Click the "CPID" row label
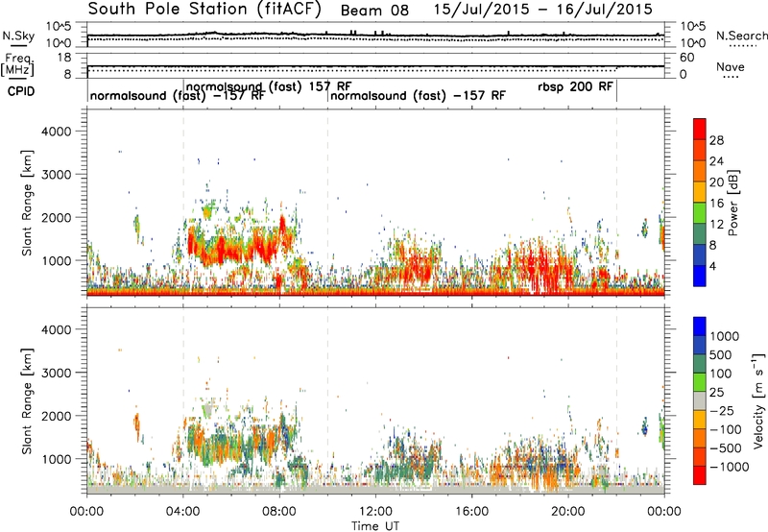This screenshot has width=768, height=532. click(21, 91)
